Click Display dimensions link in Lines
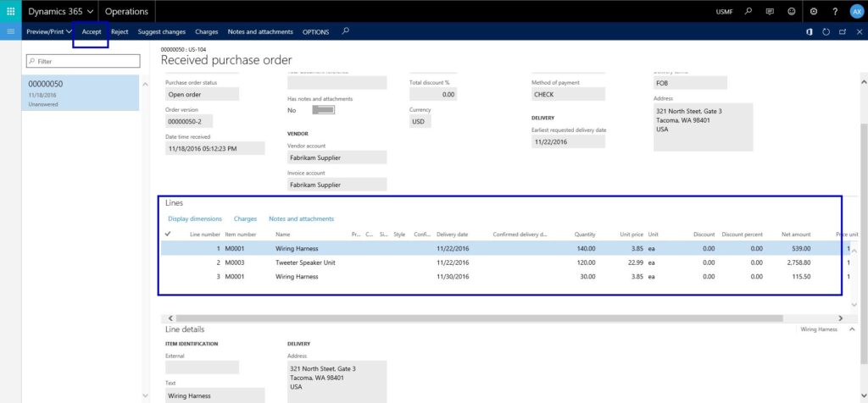This screenshot has width=868, height=403. pyautogui.click(x=195, y=219)
